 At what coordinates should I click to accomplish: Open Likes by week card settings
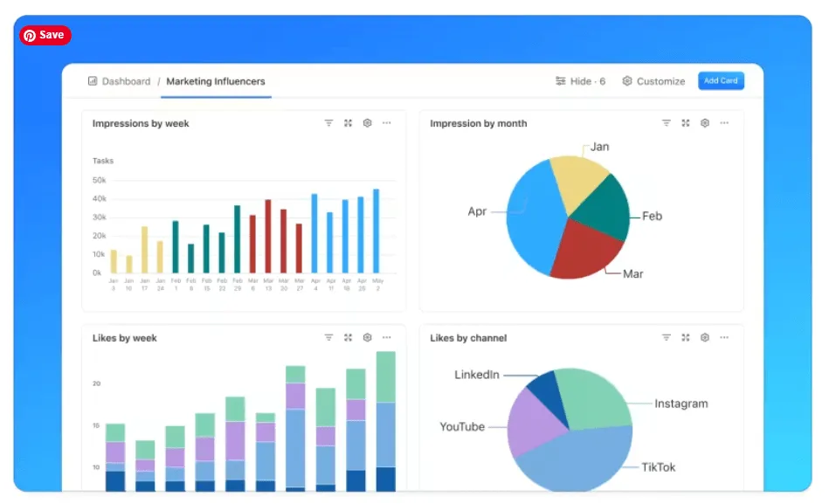tap(368, 337)
